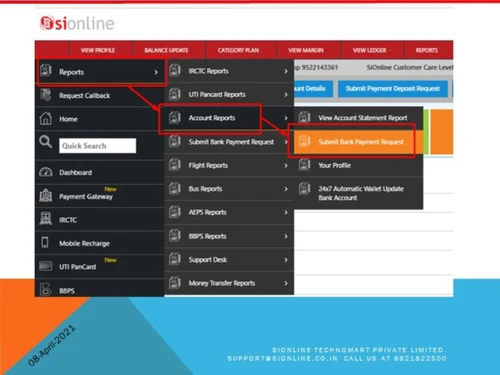Expand the Flight Reports chevron
Screen dimensions: 500x375
coord(286,165)
